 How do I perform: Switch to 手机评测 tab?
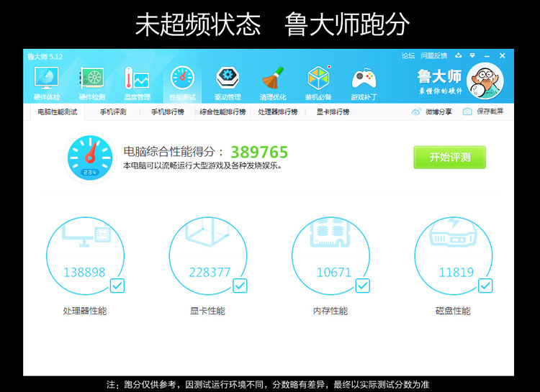tap(113, 112)
